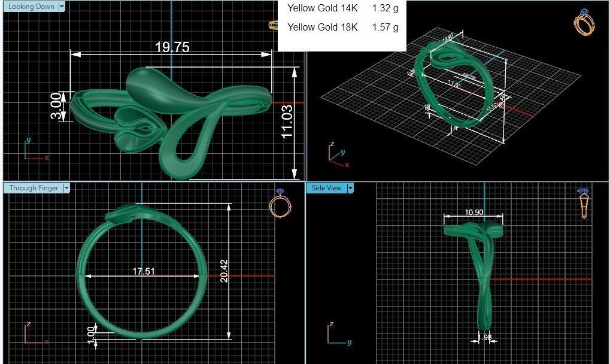
Task: Select the Through Finger viewport label
Action: coord(34,188)
